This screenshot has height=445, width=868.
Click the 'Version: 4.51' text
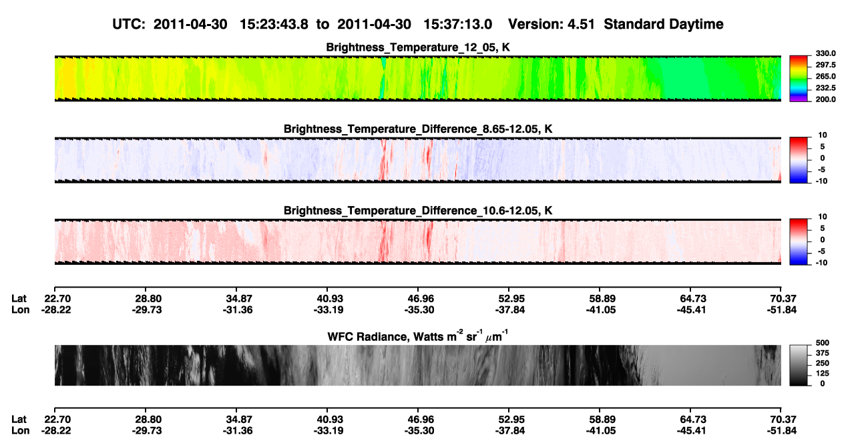(552, 24)
